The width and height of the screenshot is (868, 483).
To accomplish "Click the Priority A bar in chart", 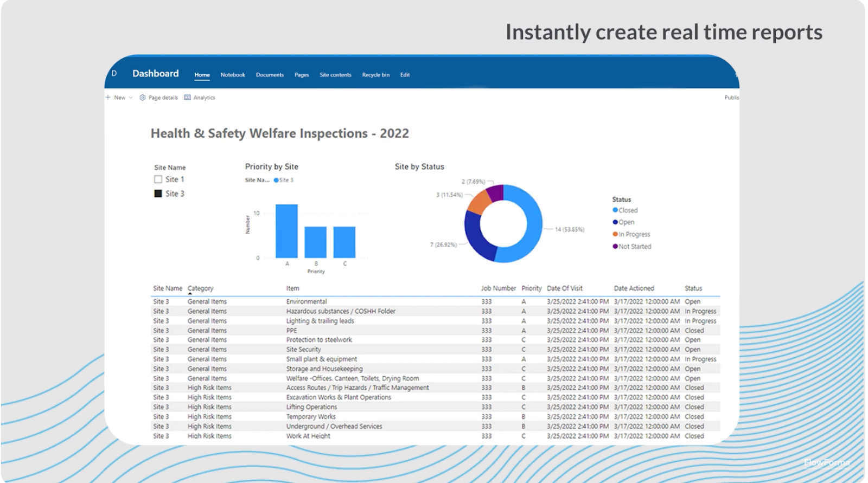I will (286, 230).
